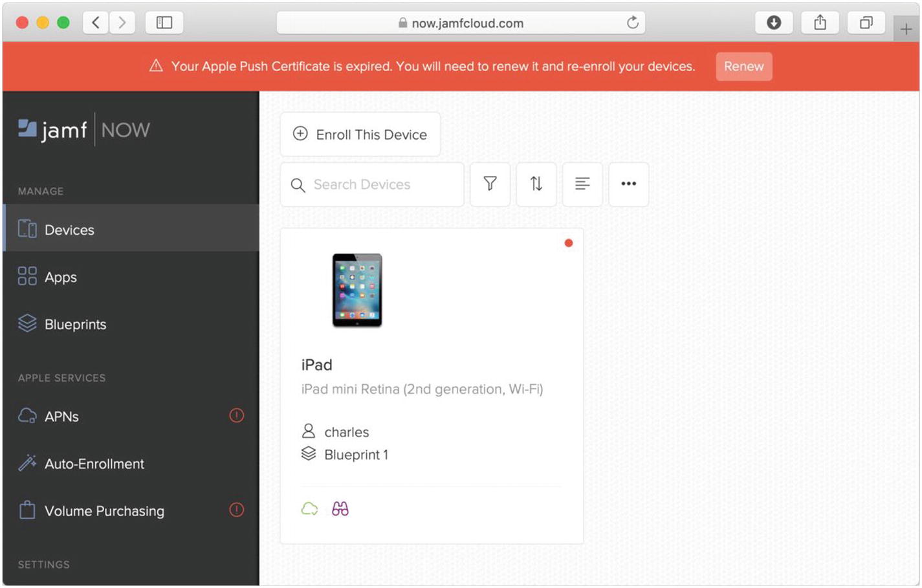Click the Renew button in the red banner
Screen dimensions: 922x588
(x=743, y=67)
